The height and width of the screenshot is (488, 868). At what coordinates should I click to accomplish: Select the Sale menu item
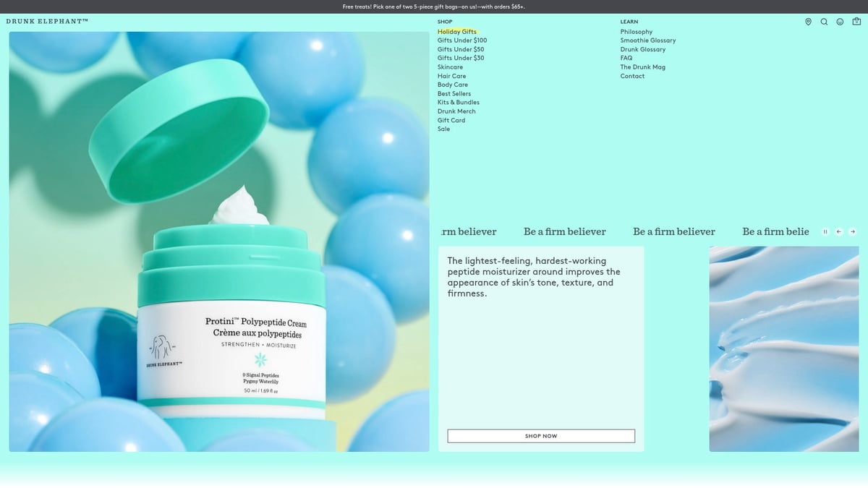coord(443,129)
